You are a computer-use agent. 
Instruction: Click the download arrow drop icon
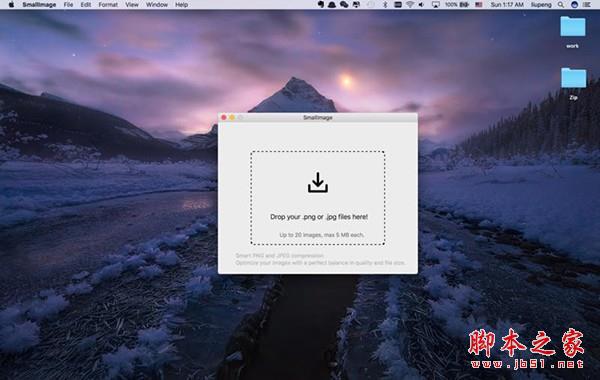pyautogui.click(x=318, y=182)
